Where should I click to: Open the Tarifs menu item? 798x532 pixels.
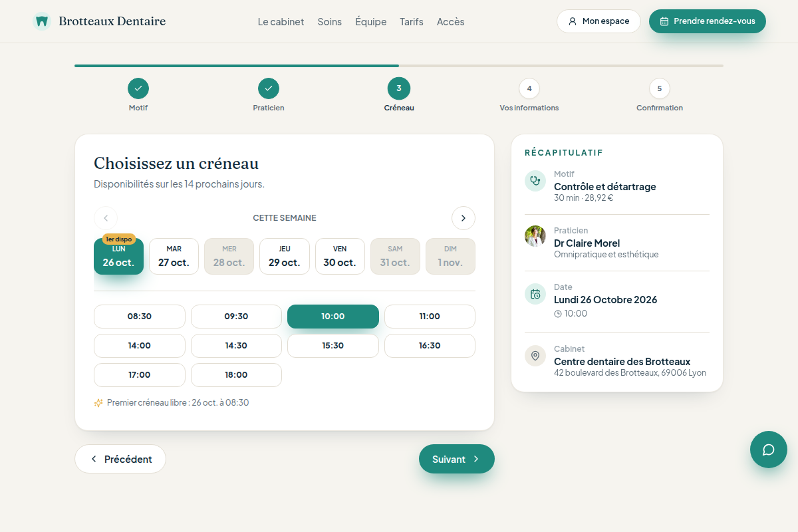pyautogui.click(x=412, y=21)
